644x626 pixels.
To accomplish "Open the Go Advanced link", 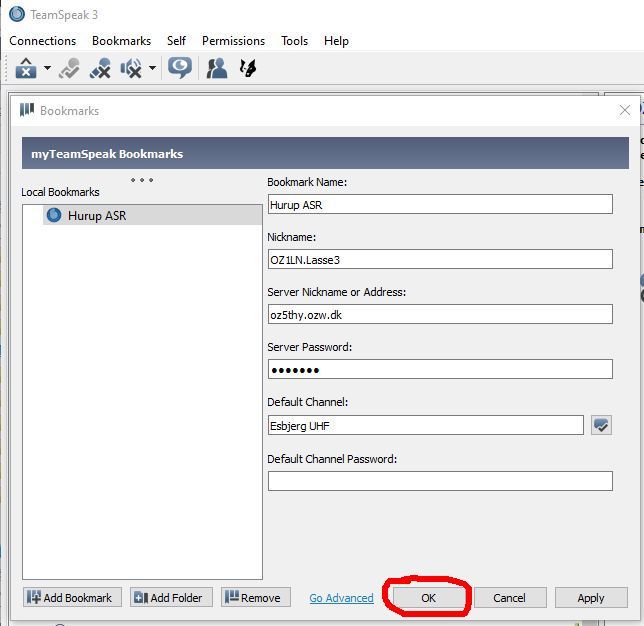I will [341, 598].
